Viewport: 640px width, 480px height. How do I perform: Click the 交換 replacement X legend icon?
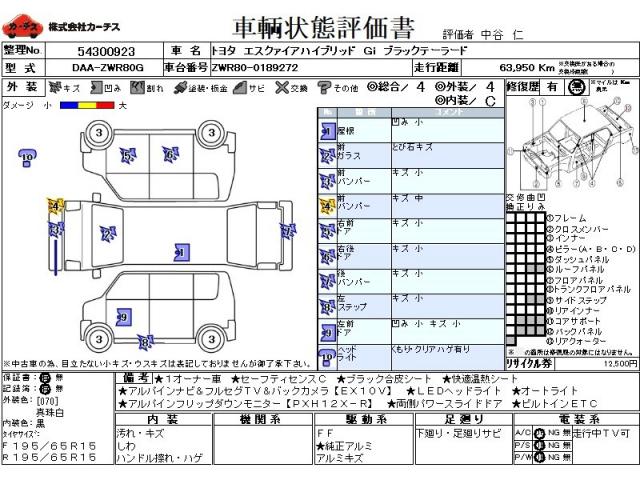pyautogui.click(x=282, y=87)
